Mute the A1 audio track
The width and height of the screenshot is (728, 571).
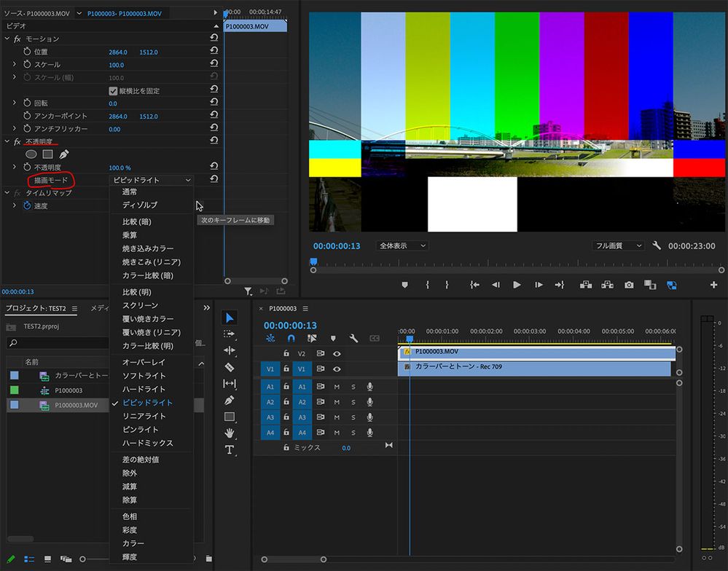pos(337,387)
